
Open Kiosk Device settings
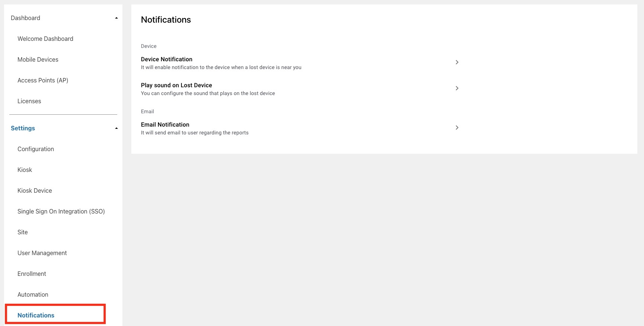34,190
